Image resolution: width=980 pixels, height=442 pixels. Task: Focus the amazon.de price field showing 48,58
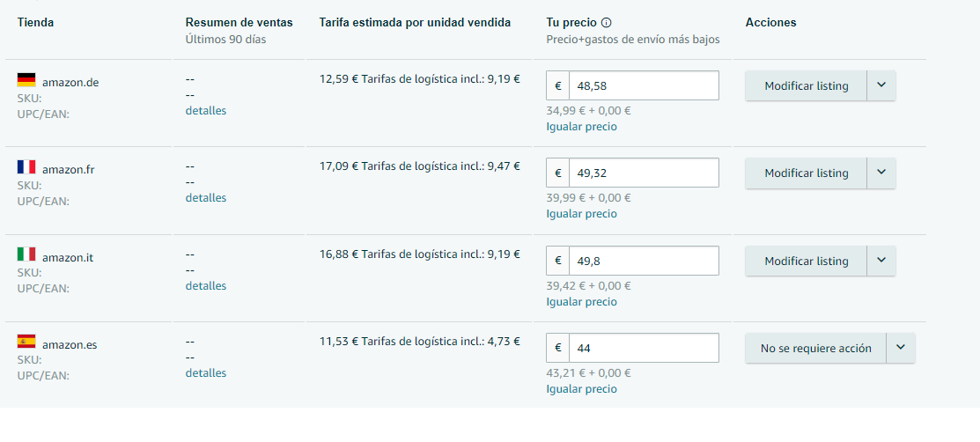pos(643,85)
